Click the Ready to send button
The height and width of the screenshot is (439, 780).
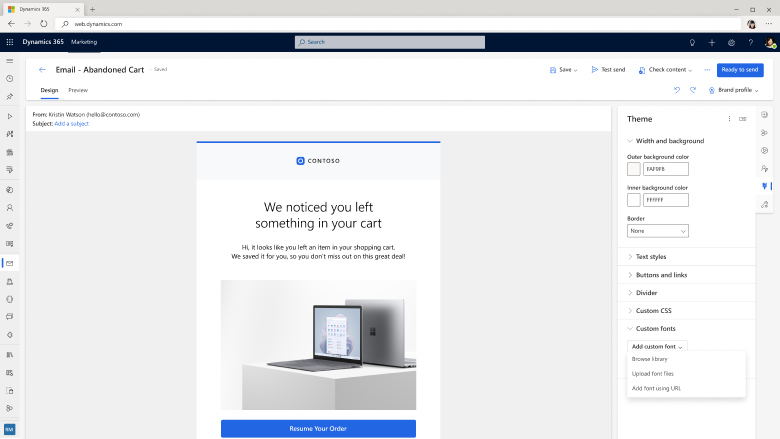coord(740,70)
